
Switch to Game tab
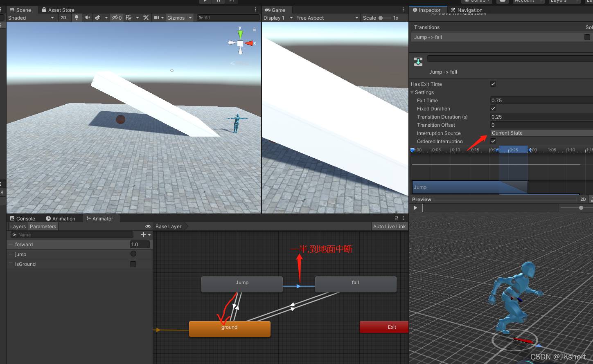275,10
